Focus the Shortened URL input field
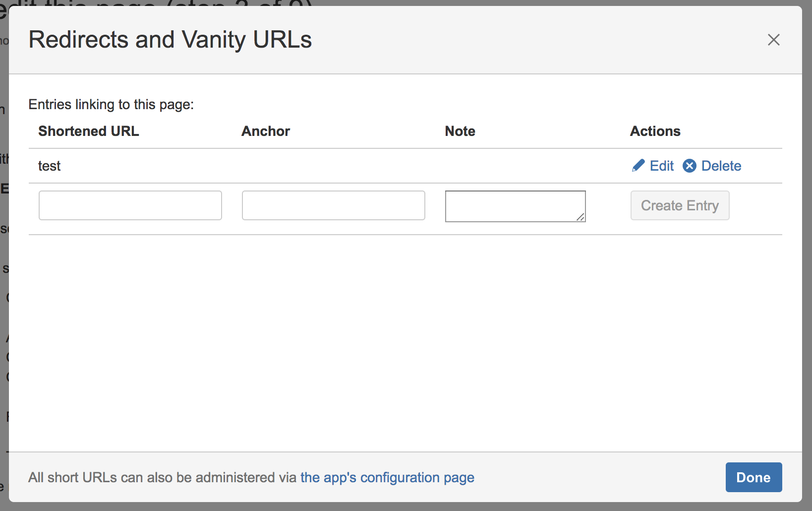Screen dimensions: 812x511 coord(130,205)
